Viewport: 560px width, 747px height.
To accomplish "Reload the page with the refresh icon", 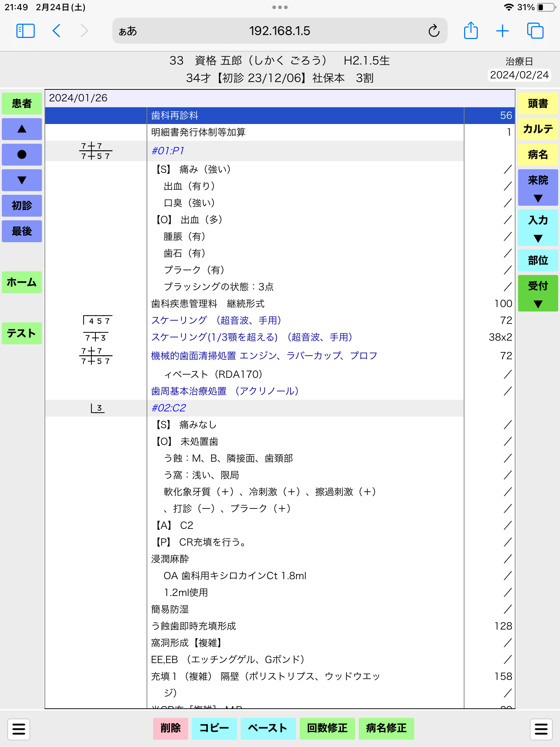I will point(434,31).
